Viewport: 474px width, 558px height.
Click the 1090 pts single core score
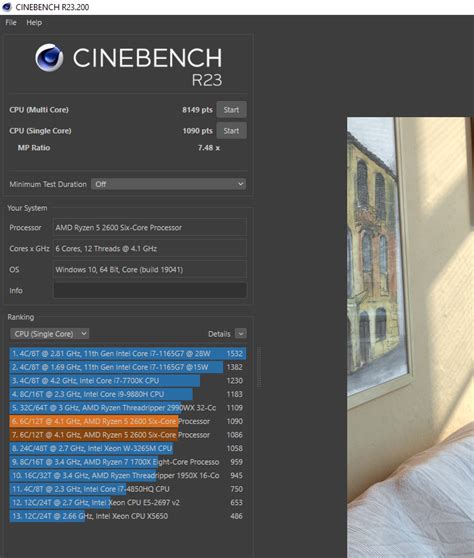click(198, 131)
